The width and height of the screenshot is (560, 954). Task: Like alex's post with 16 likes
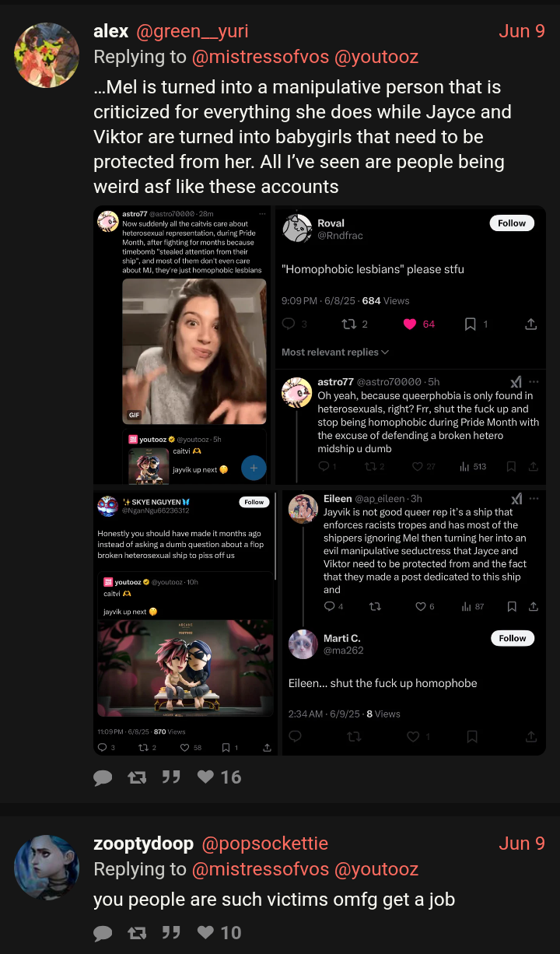(219, 777)
